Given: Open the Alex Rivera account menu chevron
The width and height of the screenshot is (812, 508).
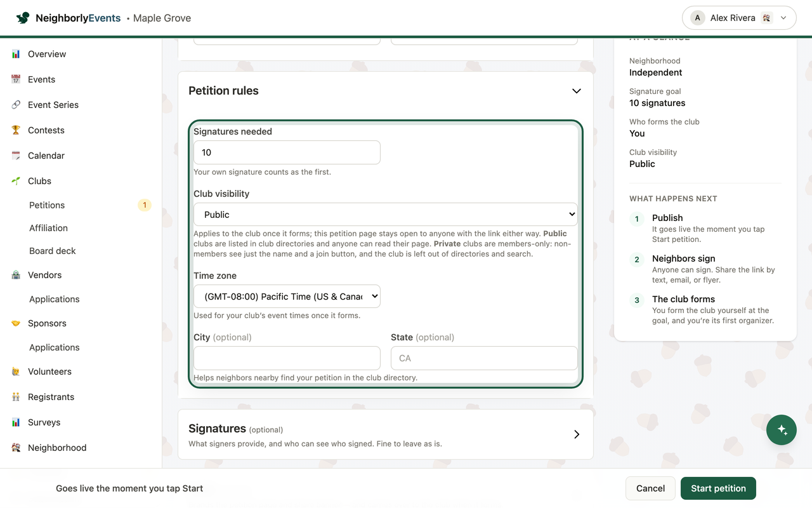Looking at the screenshot, I should (783, 18).
